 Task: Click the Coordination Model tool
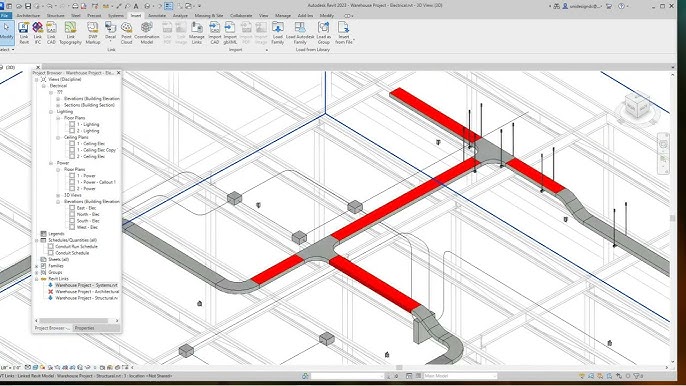tap(147, 33)
